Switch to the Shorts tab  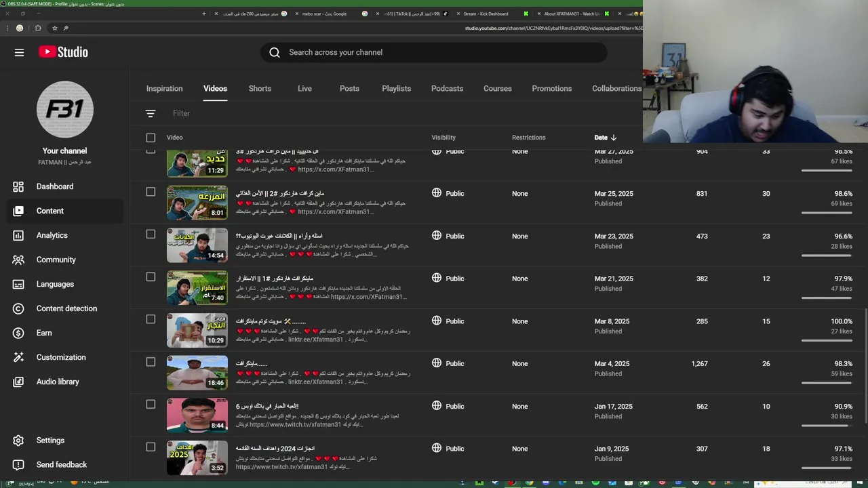click(260, 89)
